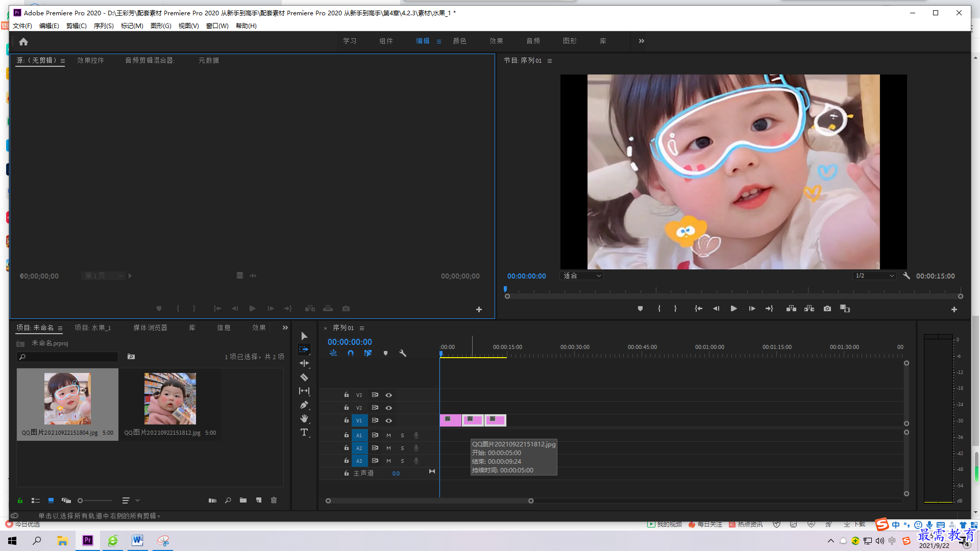Click Lift button in Program monitor
Image resolution: width=980 pixels, height=551 pixels.
(x=791, y=309)
